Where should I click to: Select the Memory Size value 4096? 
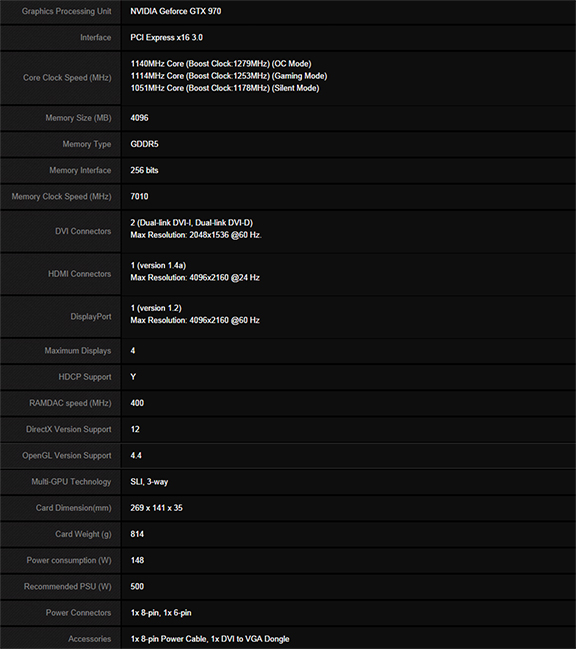pyautogui.click(x=139, y=118)
